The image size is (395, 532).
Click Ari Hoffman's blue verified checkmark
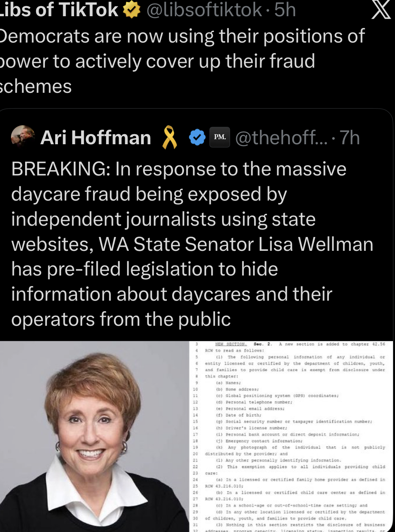(x=197, y=138)
